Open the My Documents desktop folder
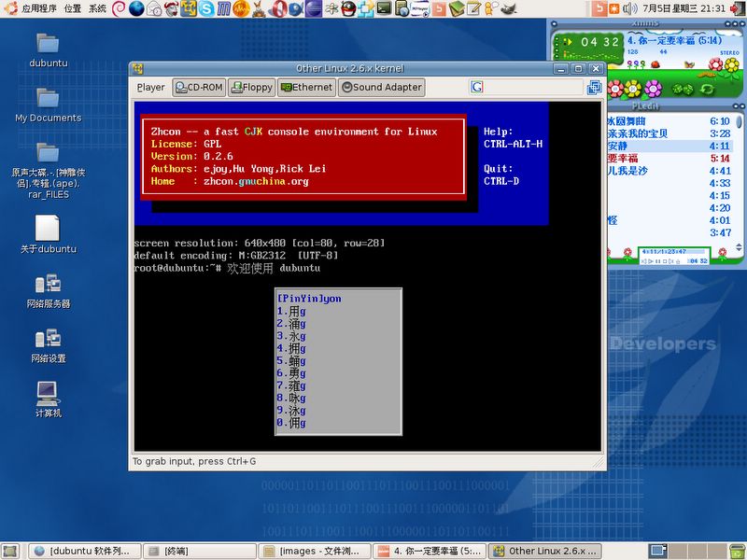The image size is (747, 560). click(x=49, y=105)
